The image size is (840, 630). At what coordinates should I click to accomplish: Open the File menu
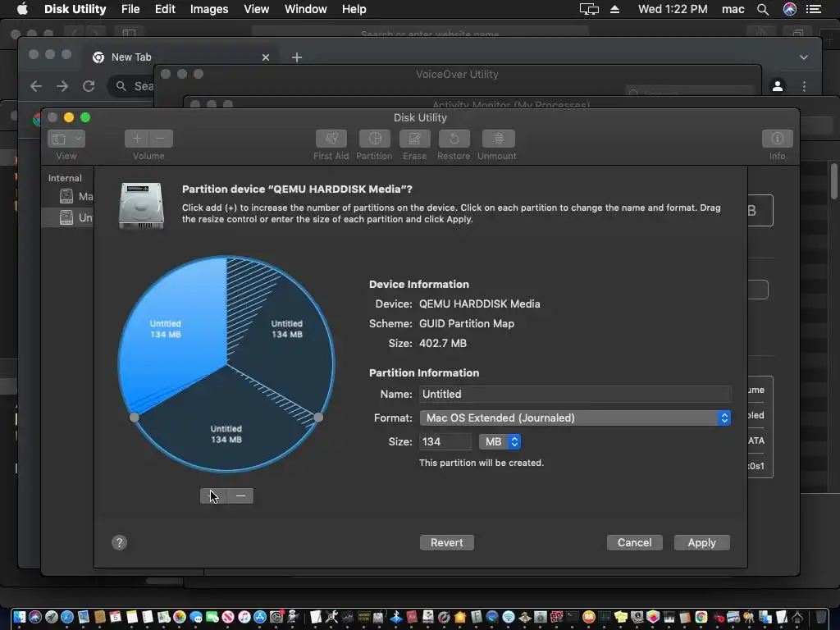coord(130,9)
